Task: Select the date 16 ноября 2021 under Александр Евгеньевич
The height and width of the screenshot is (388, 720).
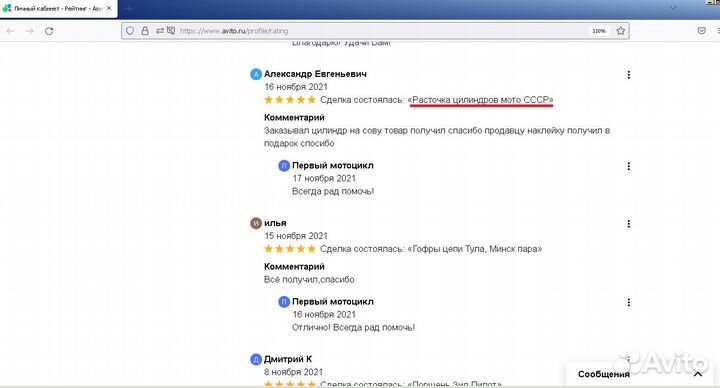Action: 296,87
